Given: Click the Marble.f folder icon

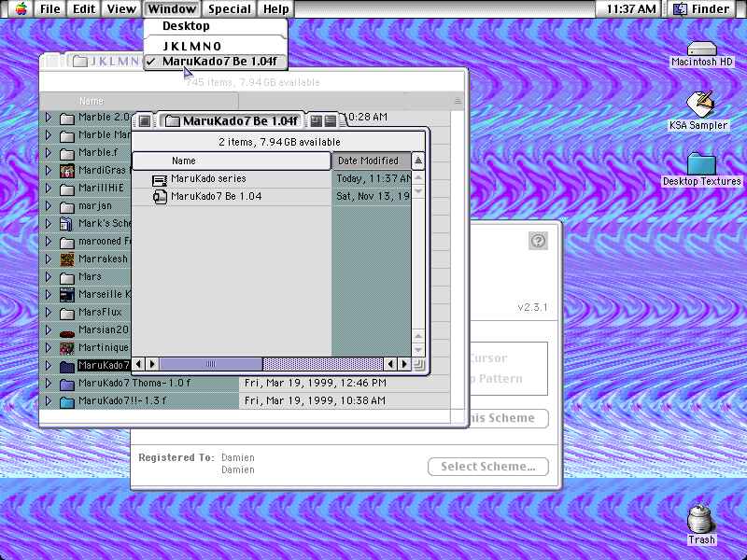Looking at the screenshot, I should pos(67,153).
